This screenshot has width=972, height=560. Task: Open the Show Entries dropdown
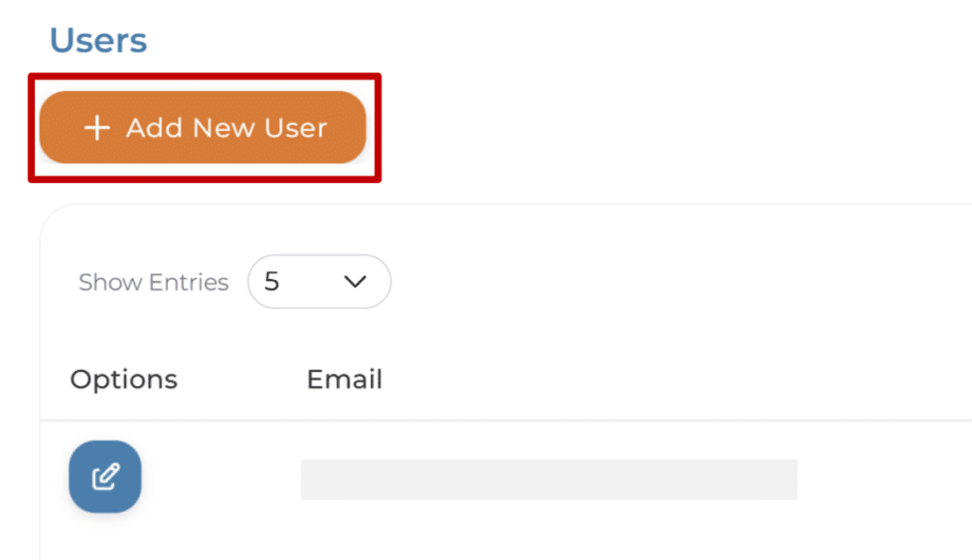click(x=319, y=282)
